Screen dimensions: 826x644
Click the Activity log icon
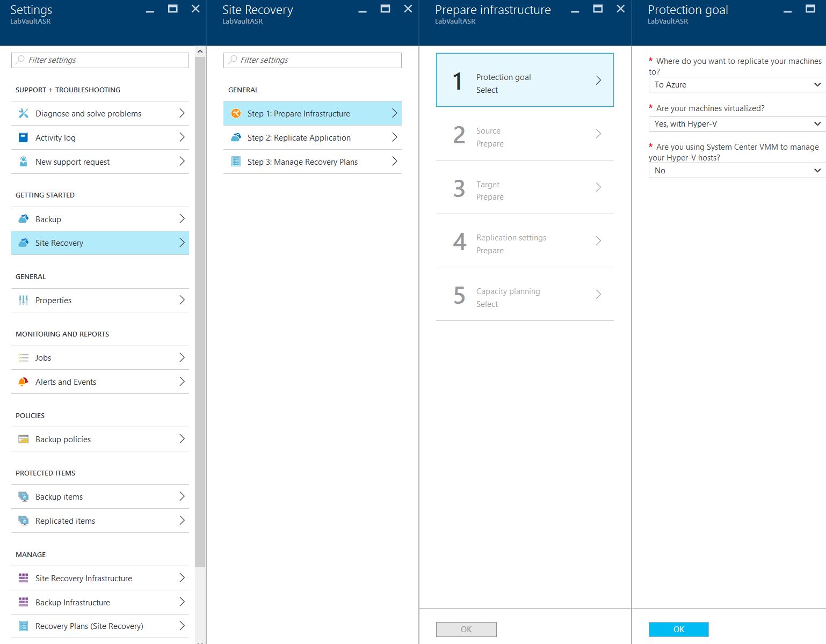point(23,137)
